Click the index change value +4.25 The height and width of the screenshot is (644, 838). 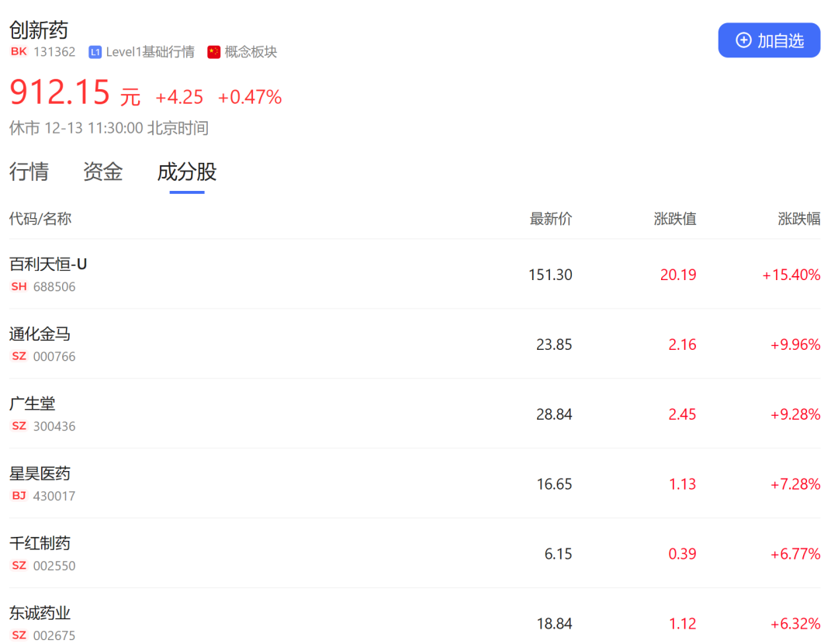click(x=179, y=97)
